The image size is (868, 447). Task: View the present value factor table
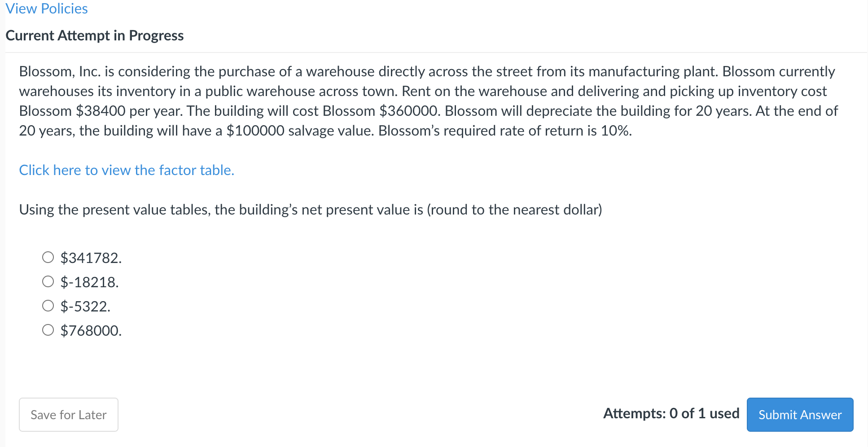126,170
